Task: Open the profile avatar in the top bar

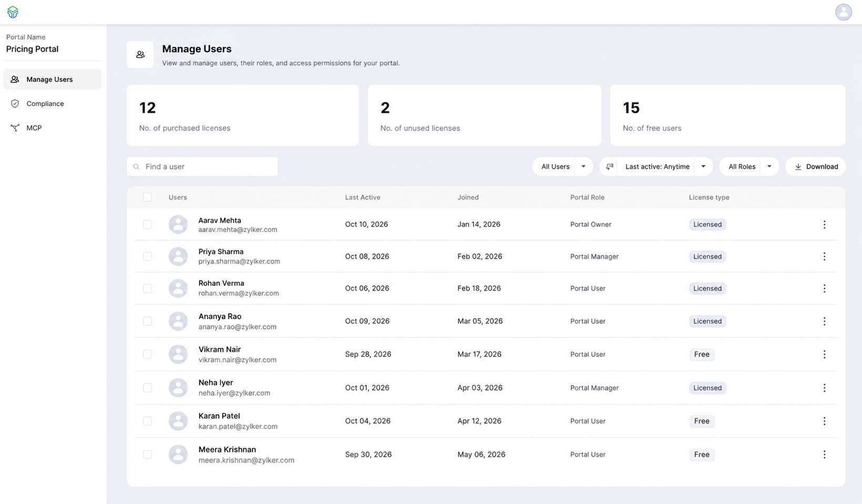Action: click(844, 12)
